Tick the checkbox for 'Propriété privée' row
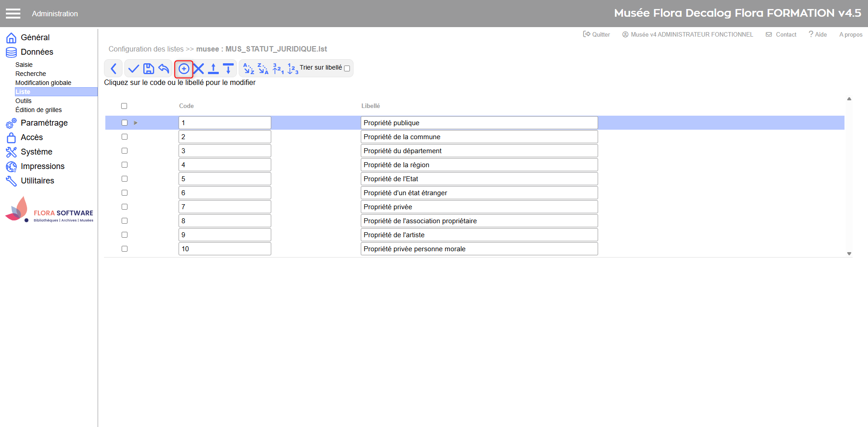The height and width of the screenshot is (427, 868). point(124,207)
